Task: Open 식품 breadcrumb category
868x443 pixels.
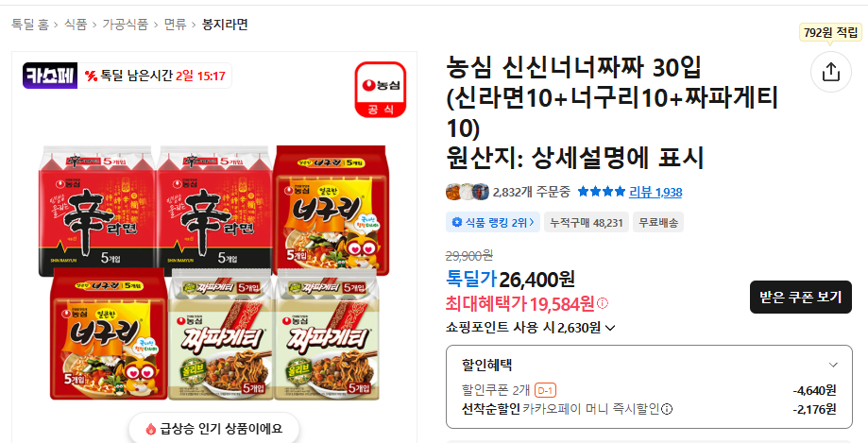Action: [76, 25]
